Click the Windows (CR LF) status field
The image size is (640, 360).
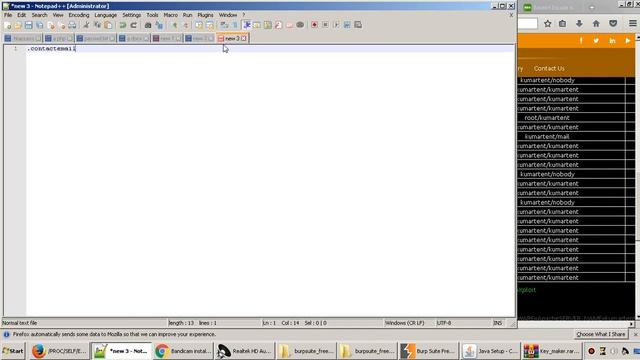pos(404,323)
